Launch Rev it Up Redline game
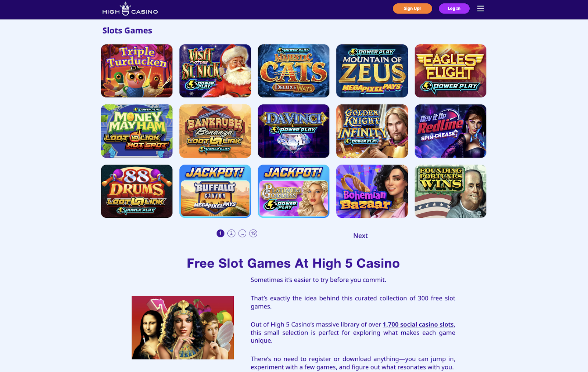 (x=451, y=131)
